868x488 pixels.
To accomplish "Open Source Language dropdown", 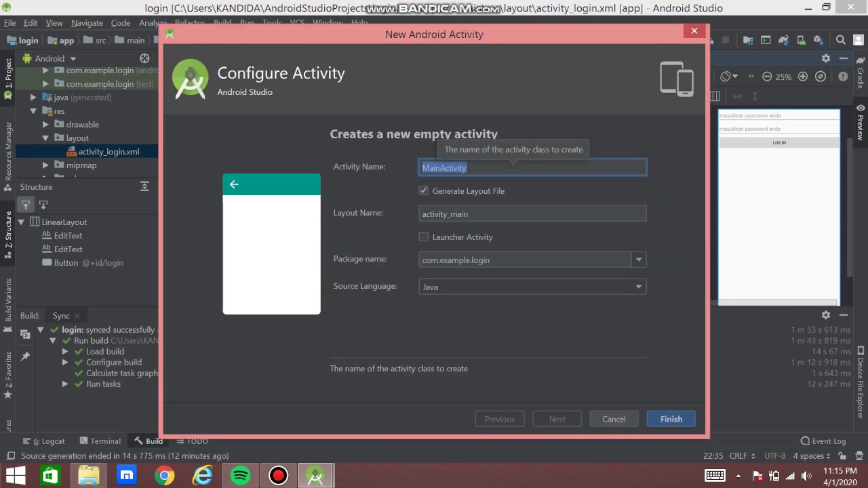I will 639,287.
